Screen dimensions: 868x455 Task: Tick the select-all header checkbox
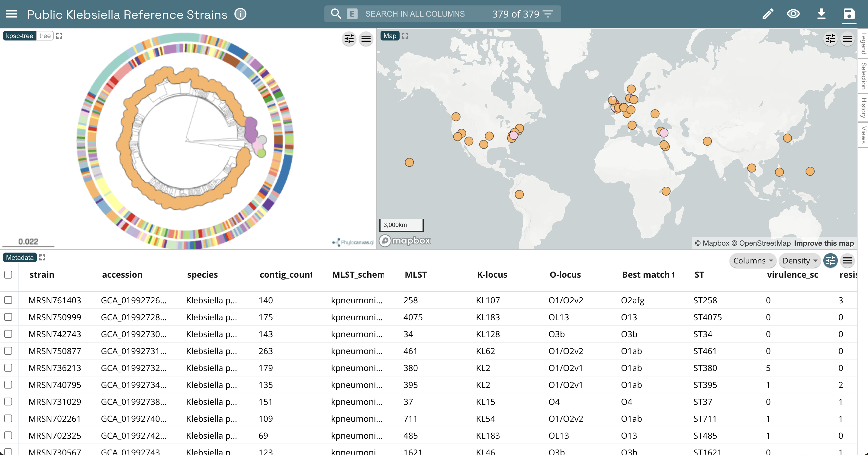tap(8, 274)
